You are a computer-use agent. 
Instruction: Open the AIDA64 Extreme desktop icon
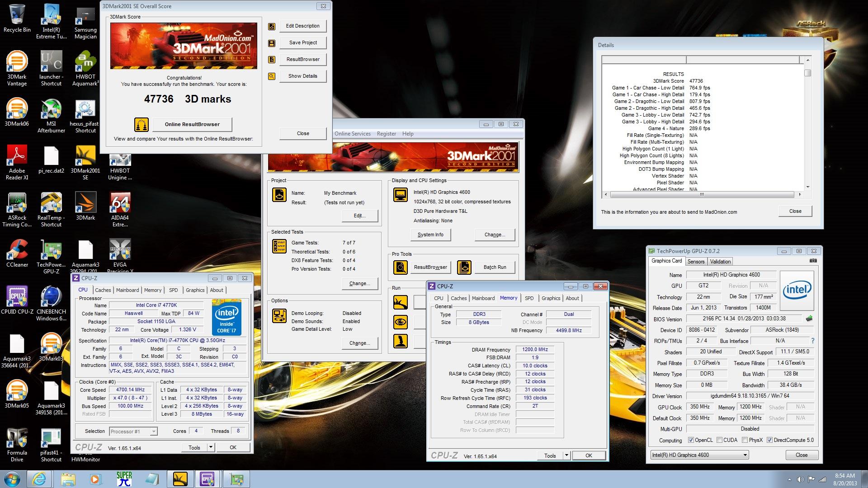tap(120, 209)
